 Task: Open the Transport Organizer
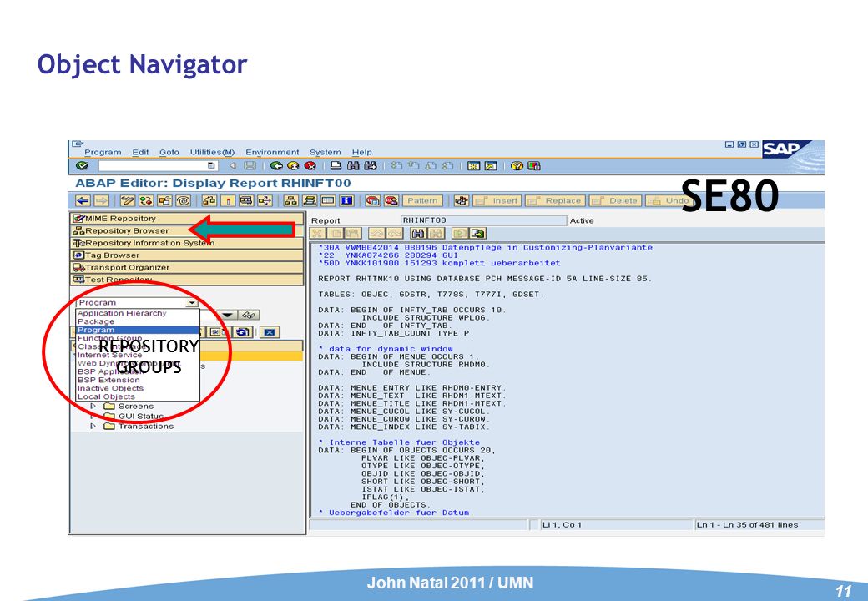pyautogui.click(x=187, y=267)
